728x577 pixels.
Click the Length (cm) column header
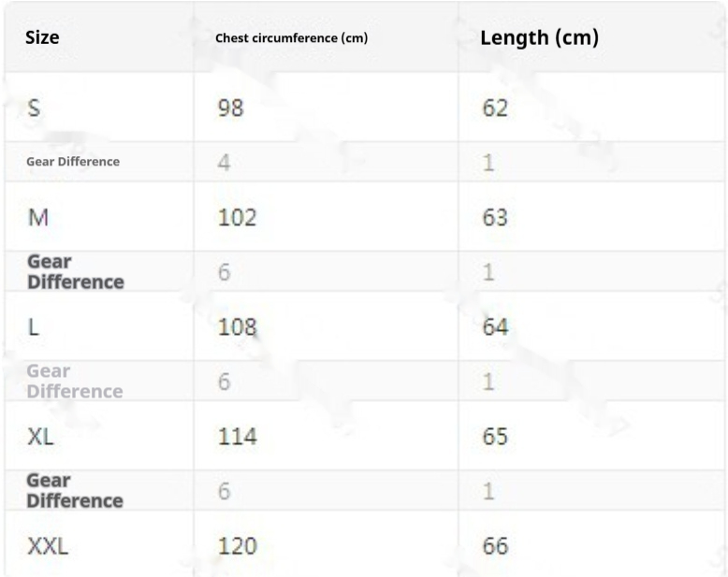pyautogui.click(x=540, y=37)
